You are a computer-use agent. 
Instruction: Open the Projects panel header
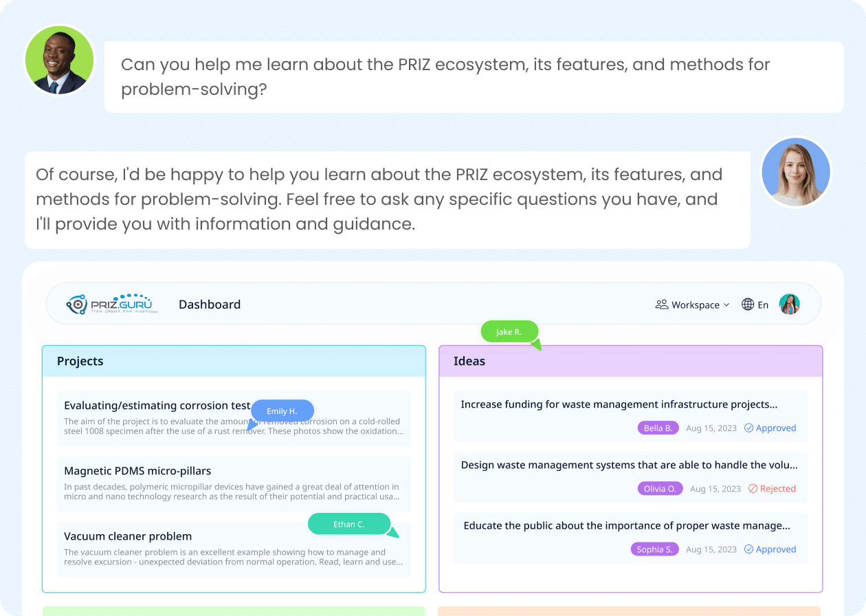[234, 361]
